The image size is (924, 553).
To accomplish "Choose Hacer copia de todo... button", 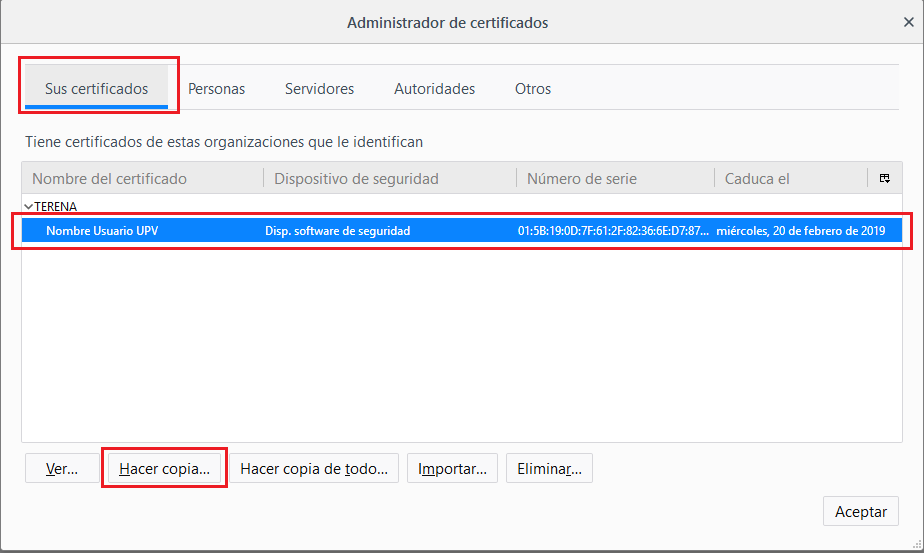I will pyautogui.click(x=314, y=469).
